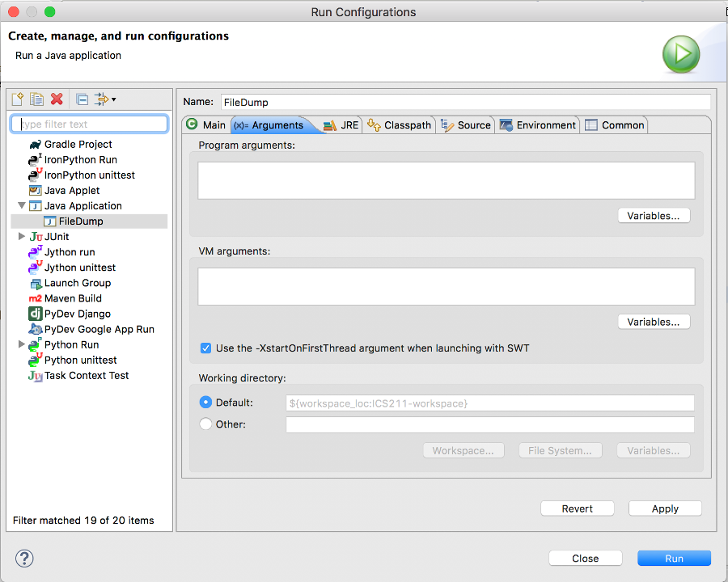This screenshot has width=728, height=582.
Task: Collapse the Java Application tree node
Action: point(22,205)
